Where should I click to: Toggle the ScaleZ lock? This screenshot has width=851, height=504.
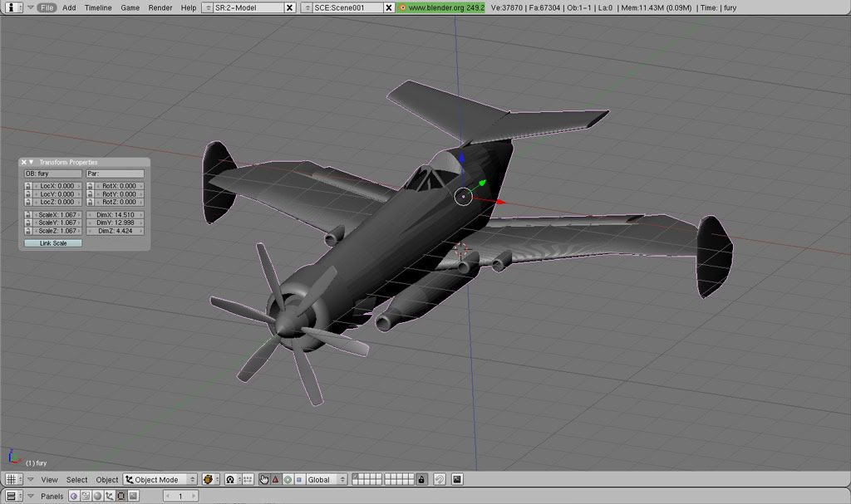(27, 231)
